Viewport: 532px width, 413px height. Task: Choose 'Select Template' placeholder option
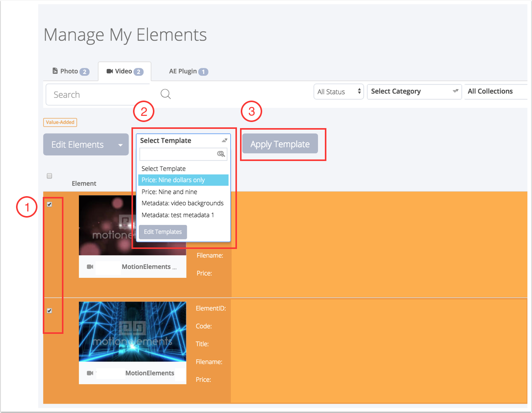coord(183,169)
